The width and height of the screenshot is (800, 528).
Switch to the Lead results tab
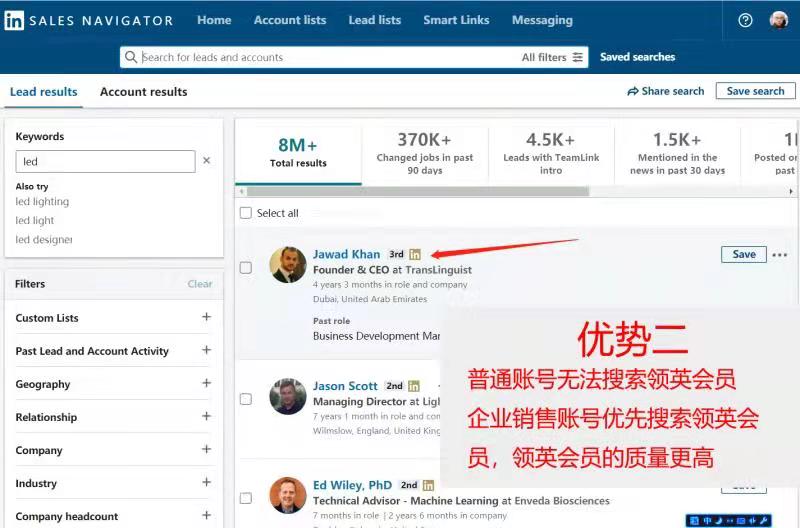[44, 92]
